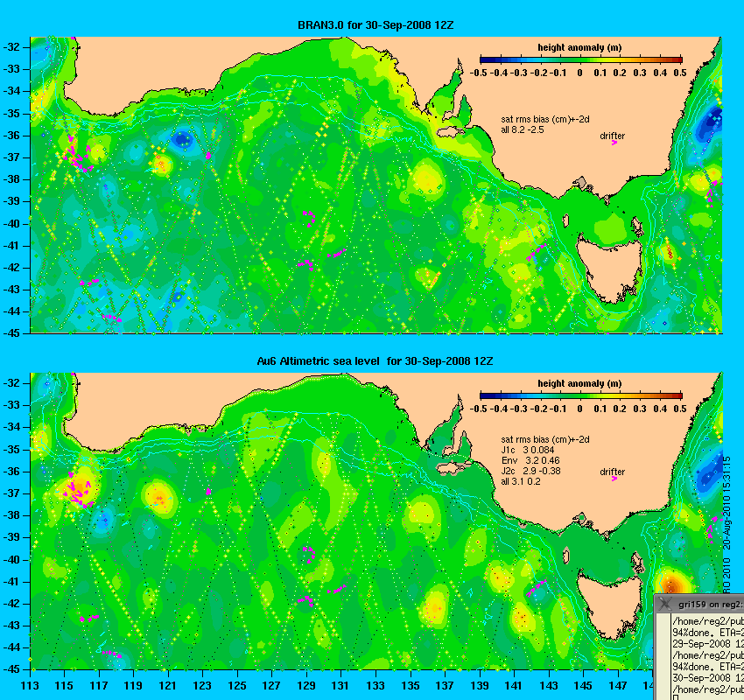Click the longitude tick label '121'

tap(168, 685)
